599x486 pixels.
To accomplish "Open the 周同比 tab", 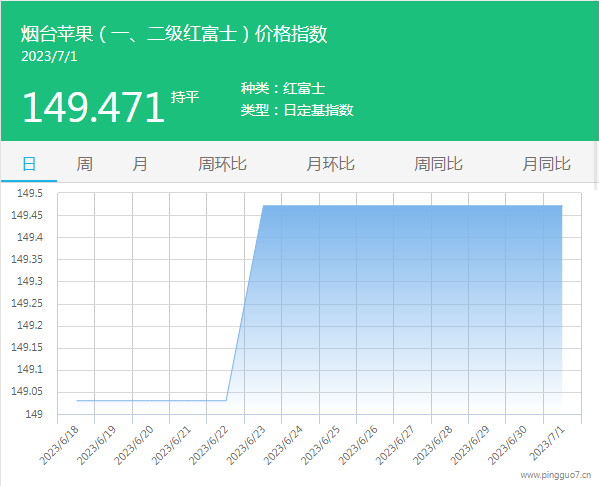I will click(x=439, y=164).
